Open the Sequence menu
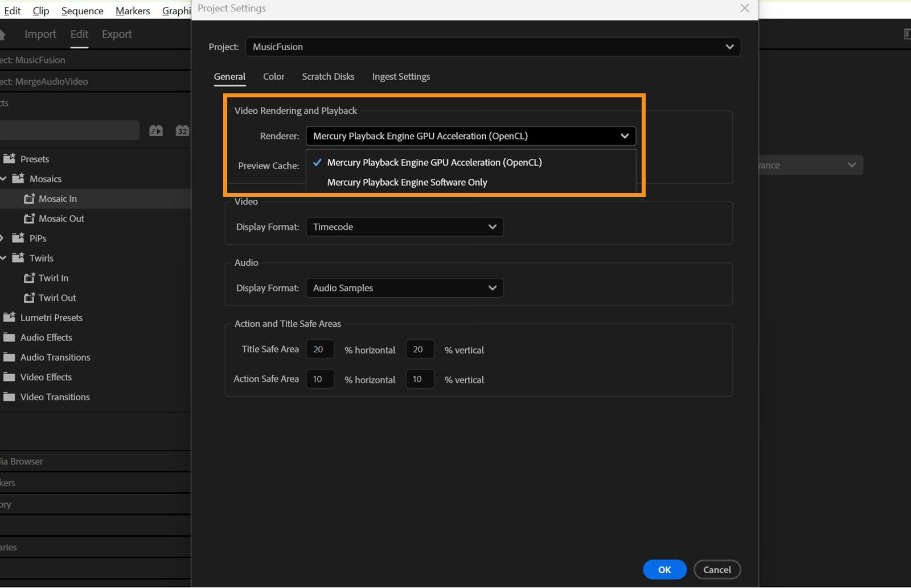 81,10
